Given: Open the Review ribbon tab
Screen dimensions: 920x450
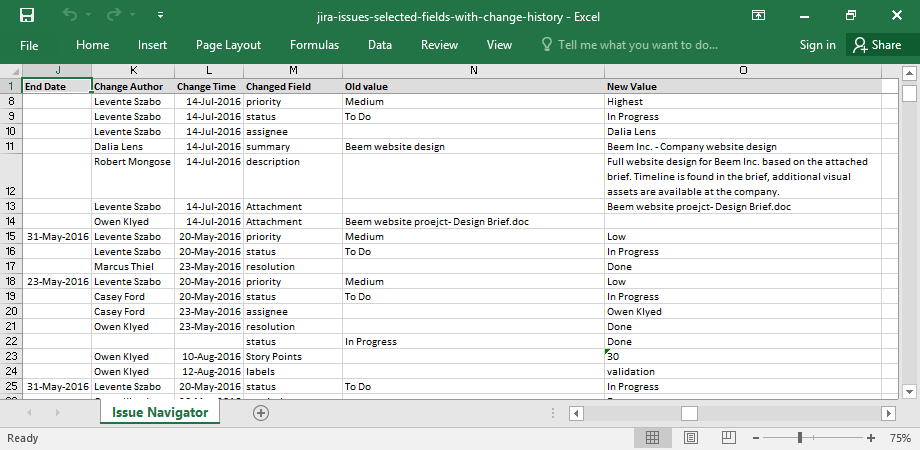Looking at the screenshot, I should coord(439,45).
